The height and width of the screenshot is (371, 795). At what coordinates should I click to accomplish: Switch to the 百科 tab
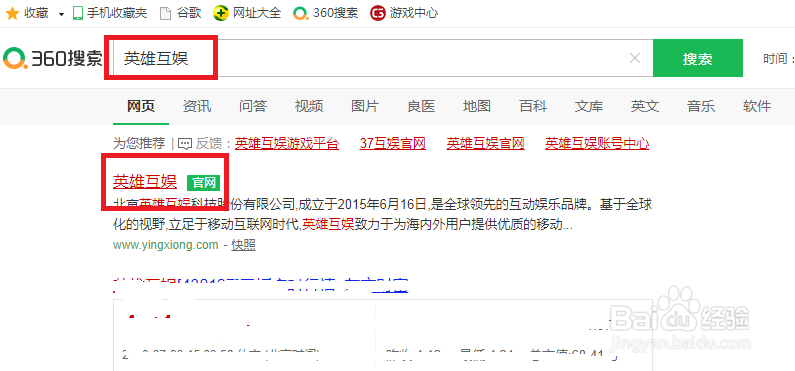pyautogui.click(x=533, y=106)
